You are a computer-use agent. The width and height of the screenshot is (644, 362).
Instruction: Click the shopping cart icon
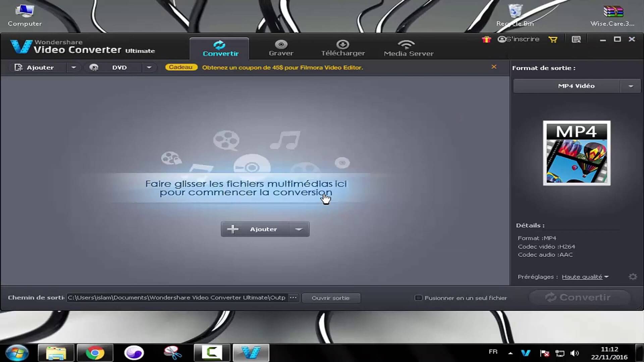(553, 39)
